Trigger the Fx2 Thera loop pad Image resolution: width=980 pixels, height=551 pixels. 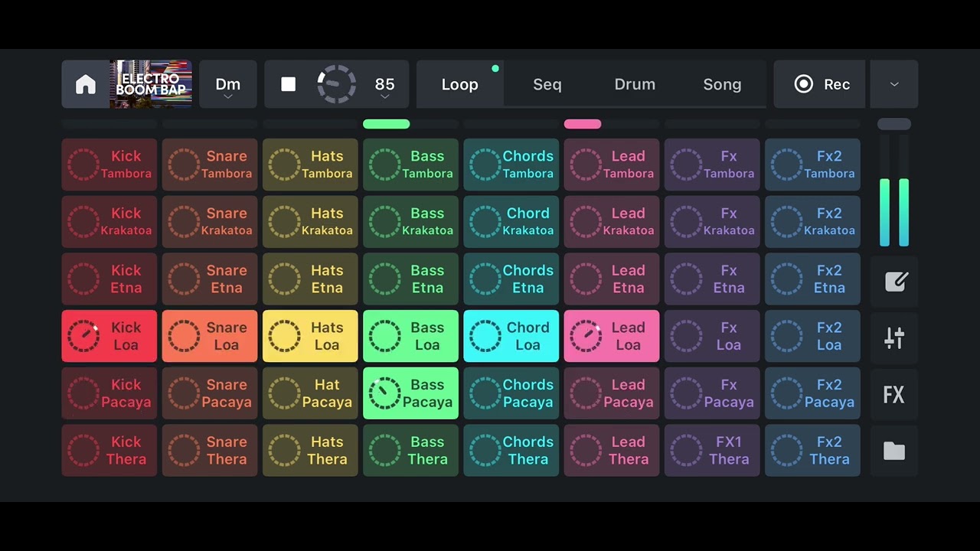click(x=812, y=451)
